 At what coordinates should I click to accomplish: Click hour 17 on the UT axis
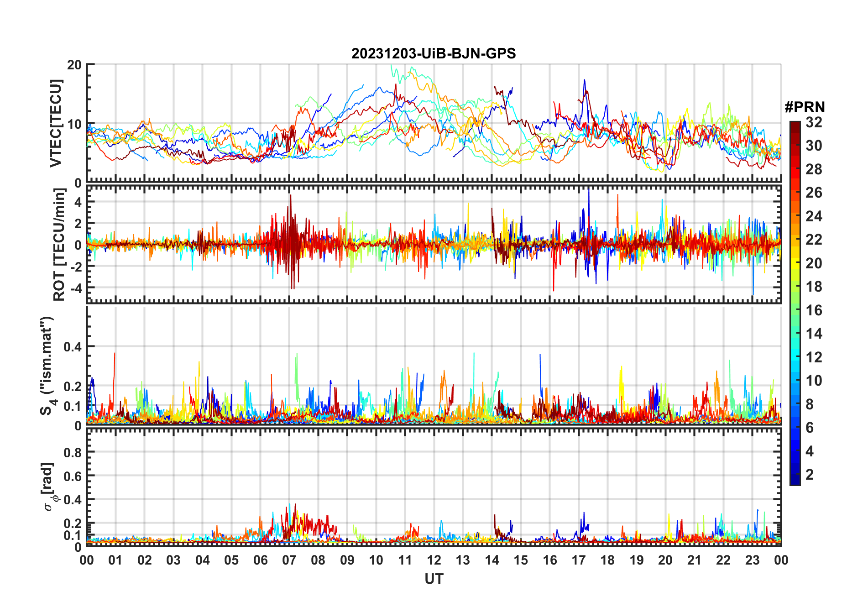579,560
